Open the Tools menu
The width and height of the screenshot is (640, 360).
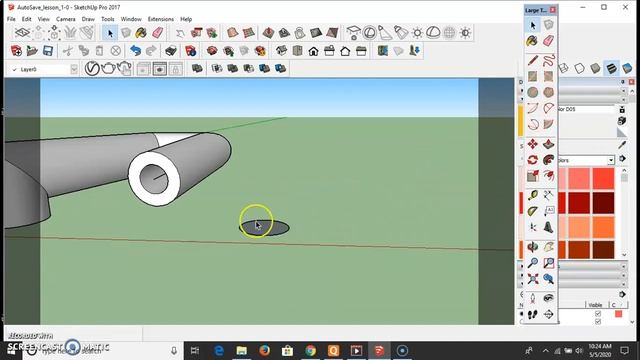108,19
